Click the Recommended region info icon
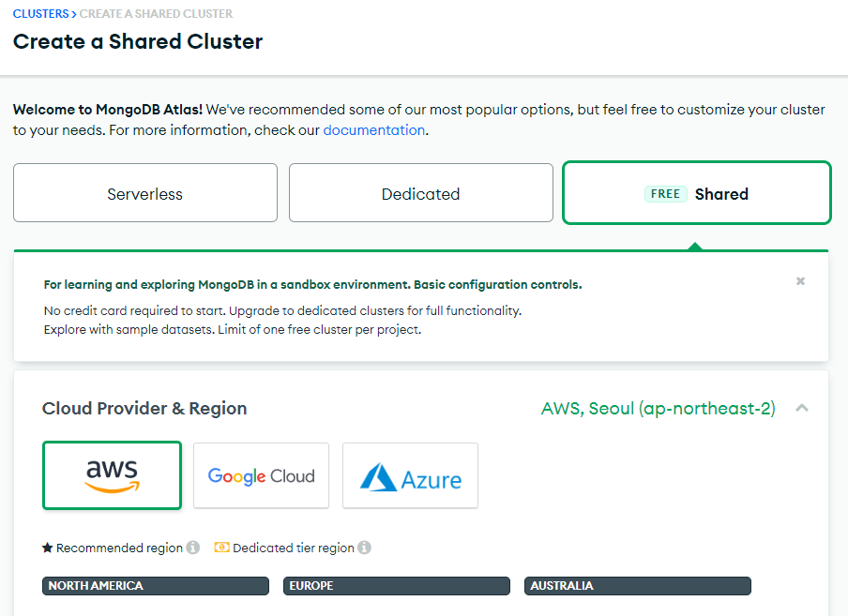This screenshot has width=848, height=616. click(x=193, y=548)
